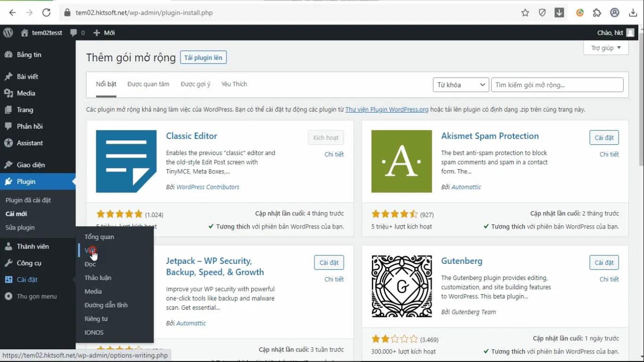Switch to the Được gợi ý tab
The image size is (644, 362).
195,84
